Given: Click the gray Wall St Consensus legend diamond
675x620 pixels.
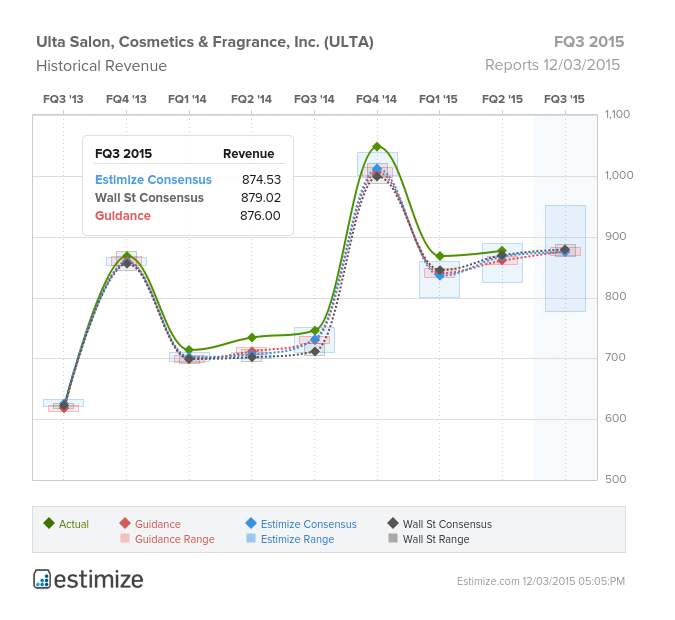Looking at the screenshot, I should 393,523.
